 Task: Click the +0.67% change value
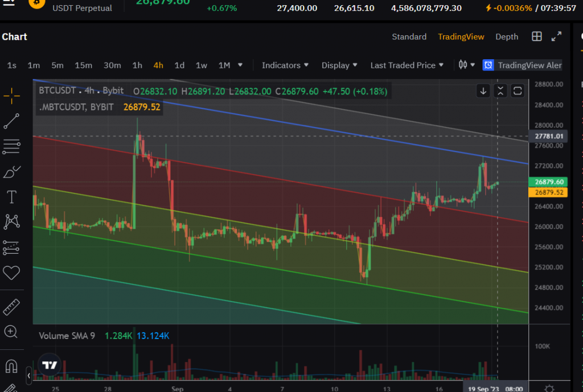click(x=221, y=8)
